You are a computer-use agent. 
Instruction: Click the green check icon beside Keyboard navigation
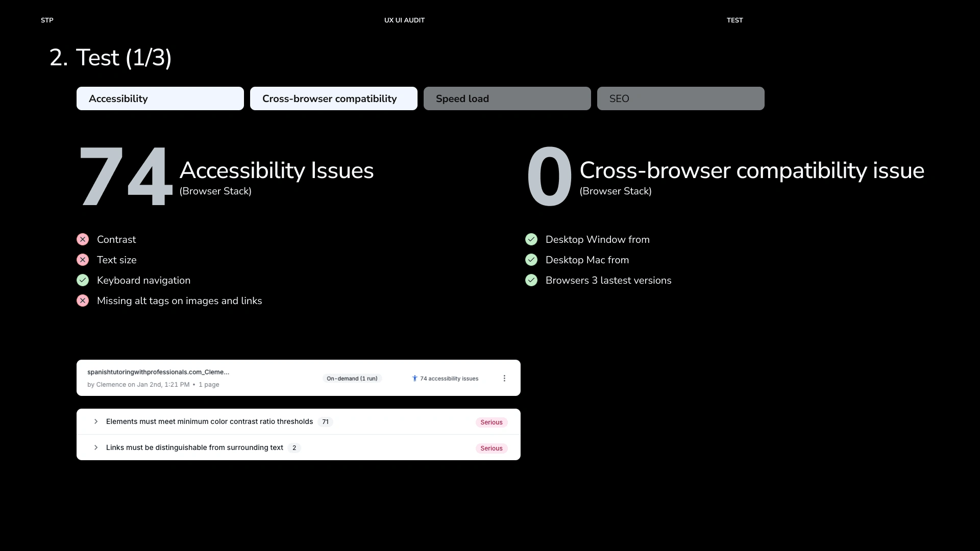click(83, 280)
